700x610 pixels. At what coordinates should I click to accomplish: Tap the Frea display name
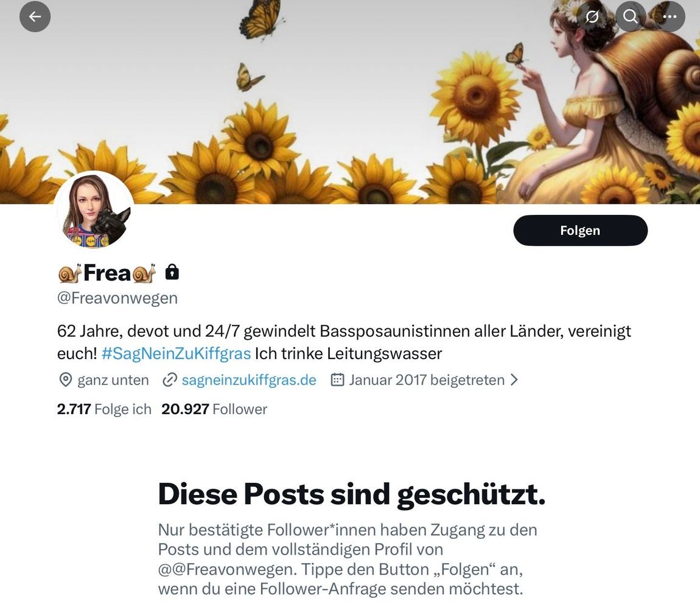[107, 273]
